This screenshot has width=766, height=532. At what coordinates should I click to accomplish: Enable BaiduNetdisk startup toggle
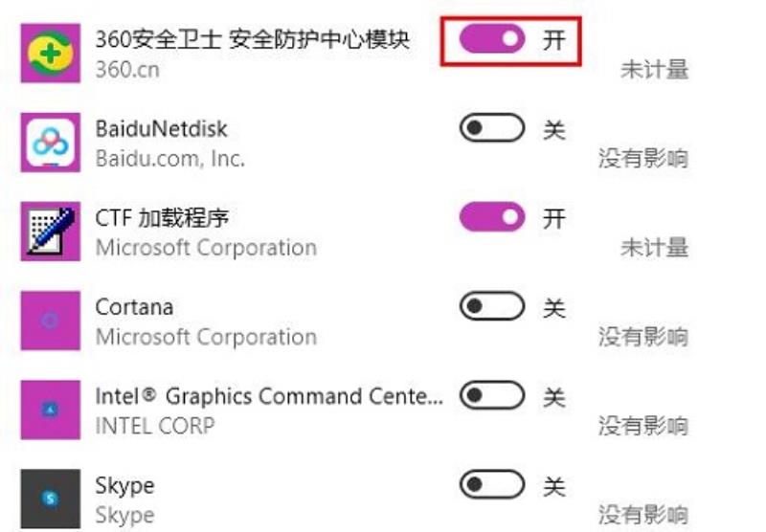tap(492, 128)
